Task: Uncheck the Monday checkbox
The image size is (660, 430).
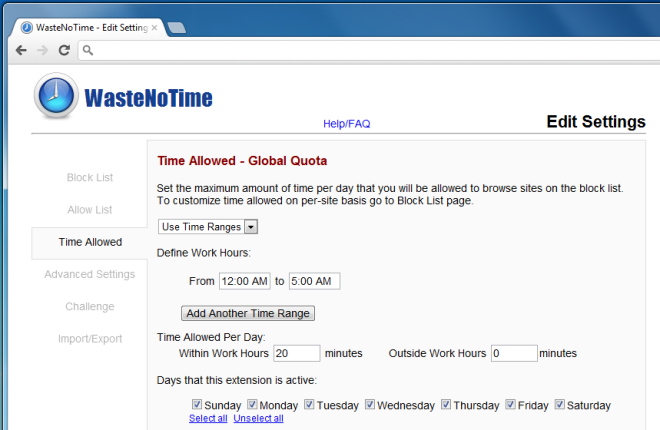Action: point(252,404)
